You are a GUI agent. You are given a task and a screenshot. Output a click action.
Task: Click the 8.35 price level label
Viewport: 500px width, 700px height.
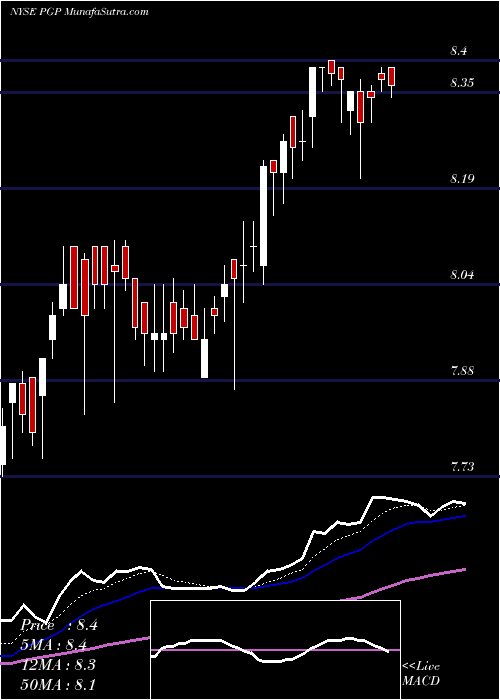(x=462, y=83)
